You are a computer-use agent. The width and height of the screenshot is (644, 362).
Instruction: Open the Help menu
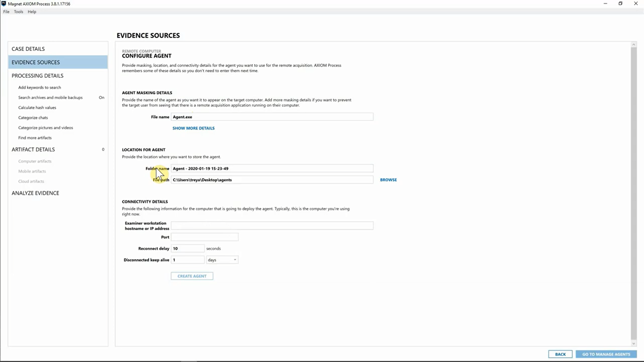pos(32,11)
